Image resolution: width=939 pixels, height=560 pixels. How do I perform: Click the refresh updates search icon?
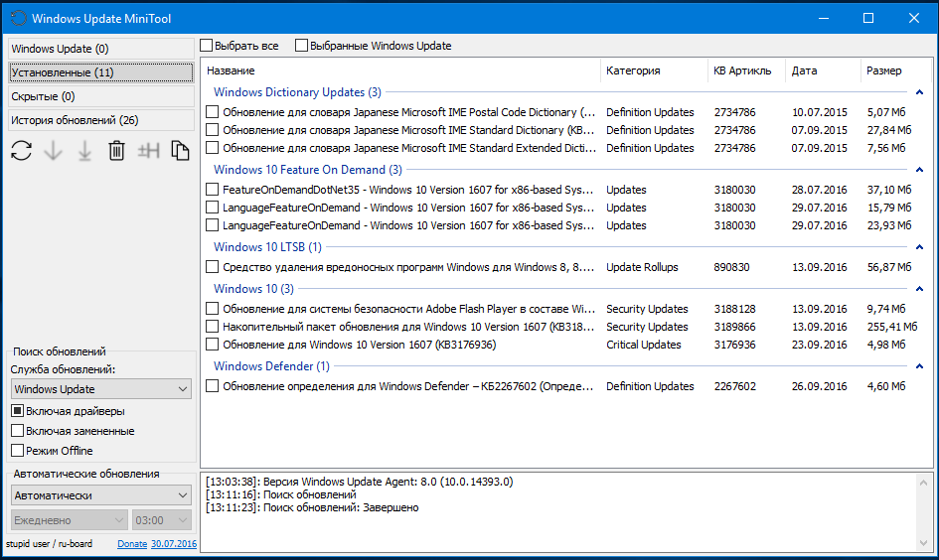tap(22, 151)
